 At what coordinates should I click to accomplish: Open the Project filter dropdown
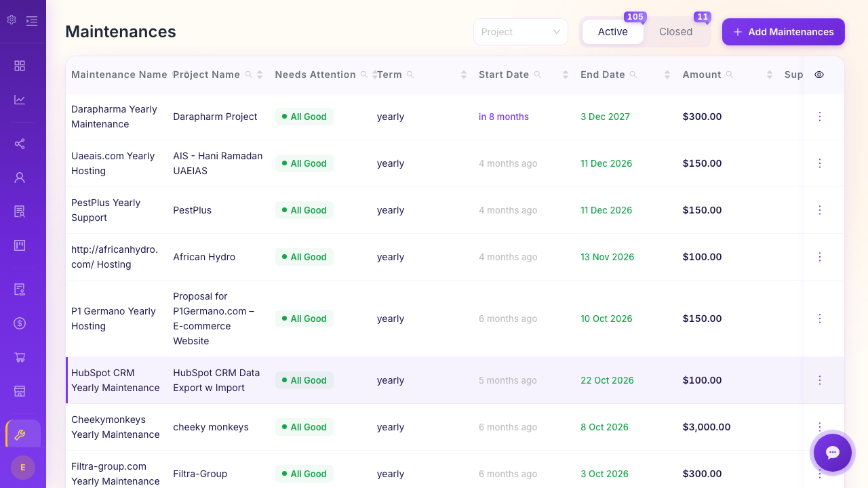coord(520,32)
